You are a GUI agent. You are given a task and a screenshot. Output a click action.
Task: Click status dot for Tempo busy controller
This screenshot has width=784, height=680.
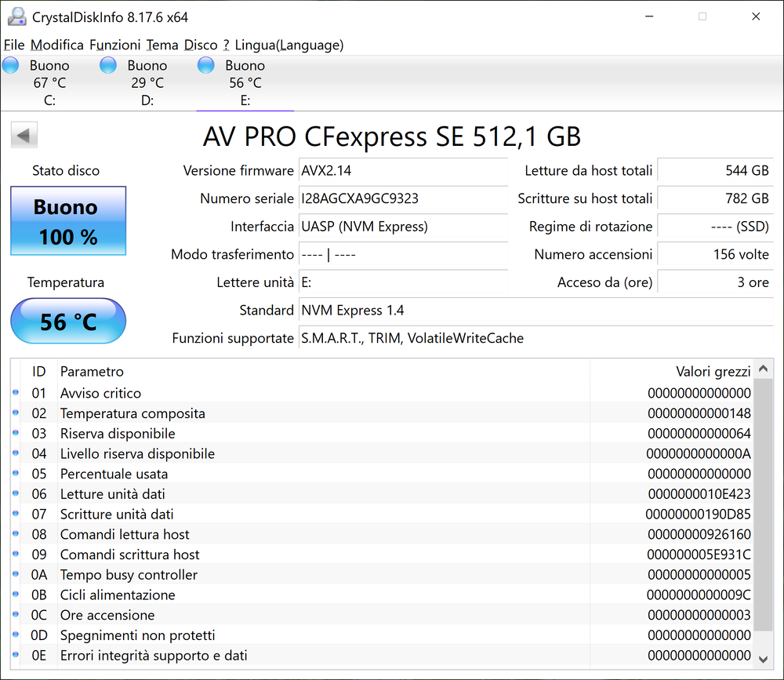coord(16,574)
